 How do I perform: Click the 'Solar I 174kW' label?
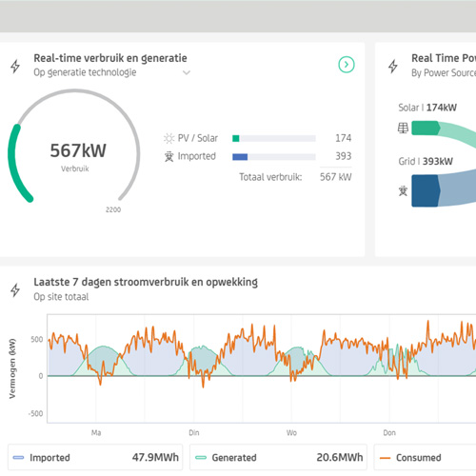click(x=427, y=108)
